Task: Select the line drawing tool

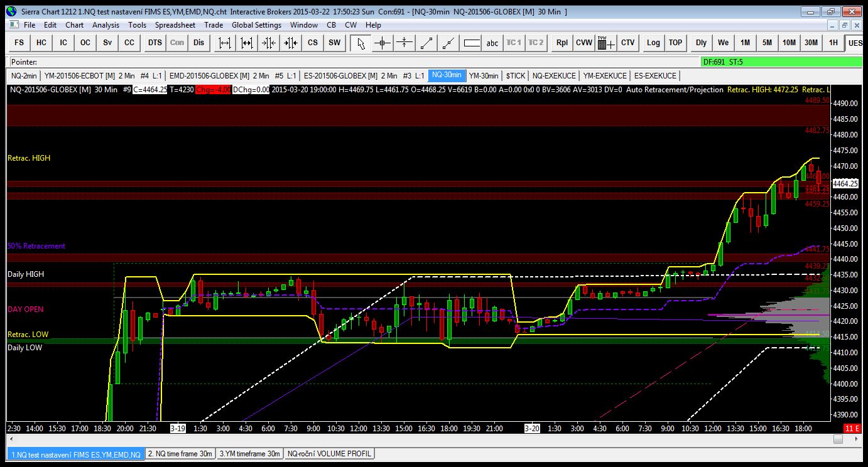Action: (426, 43)
